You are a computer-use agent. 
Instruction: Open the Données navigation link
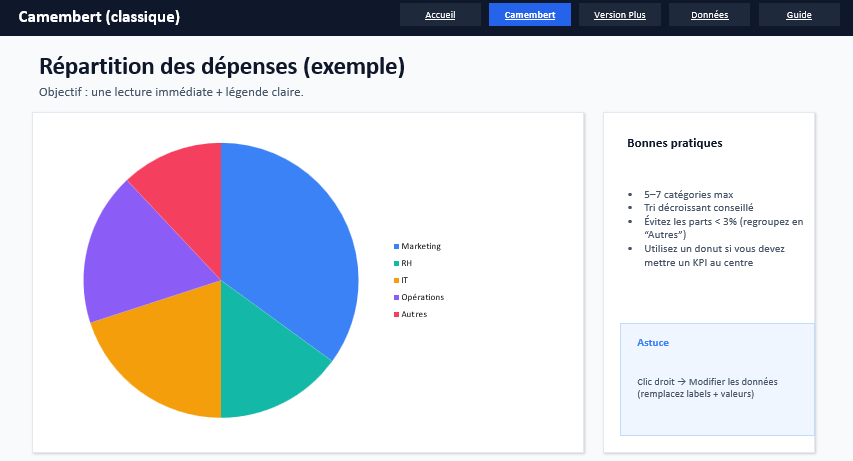click(709, 15)
